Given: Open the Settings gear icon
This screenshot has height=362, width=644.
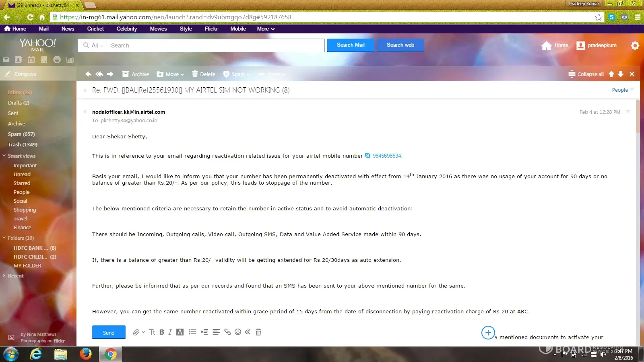Looking at the screenshot, I should pos(635,45).
